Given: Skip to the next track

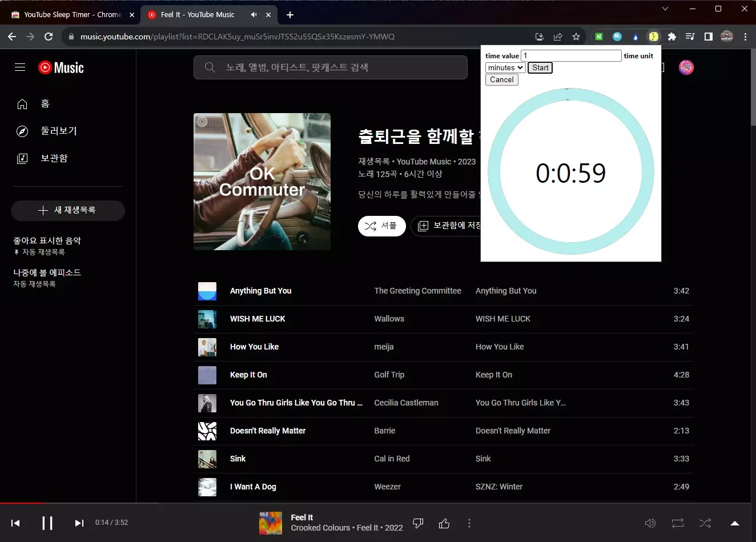Looking at the screenshot, I should pyautogui.click(x=79, y=523).
